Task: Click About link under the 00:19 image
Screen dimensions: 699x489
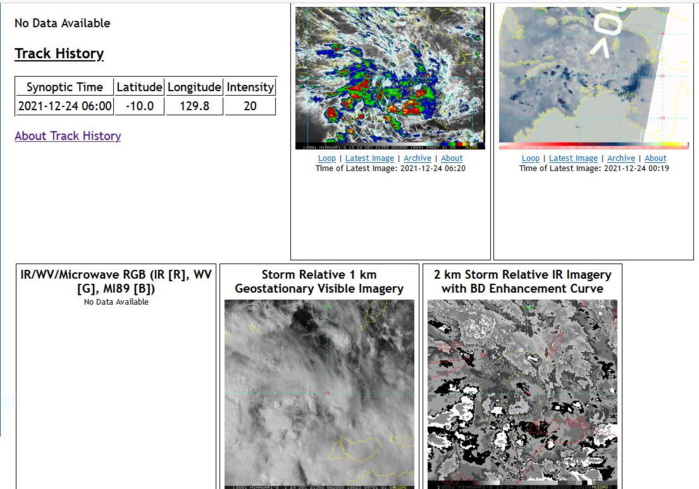Action: [x=655, y=158]
